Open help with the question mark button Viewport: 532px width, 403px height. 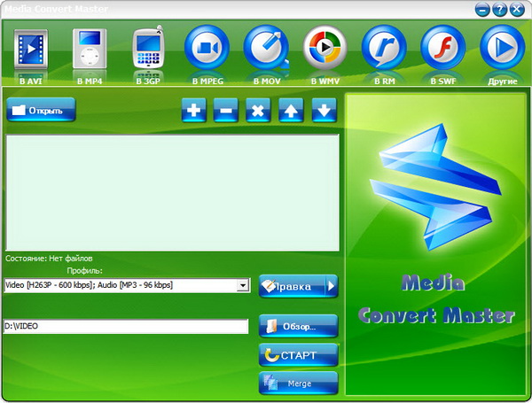coord(499,9)
